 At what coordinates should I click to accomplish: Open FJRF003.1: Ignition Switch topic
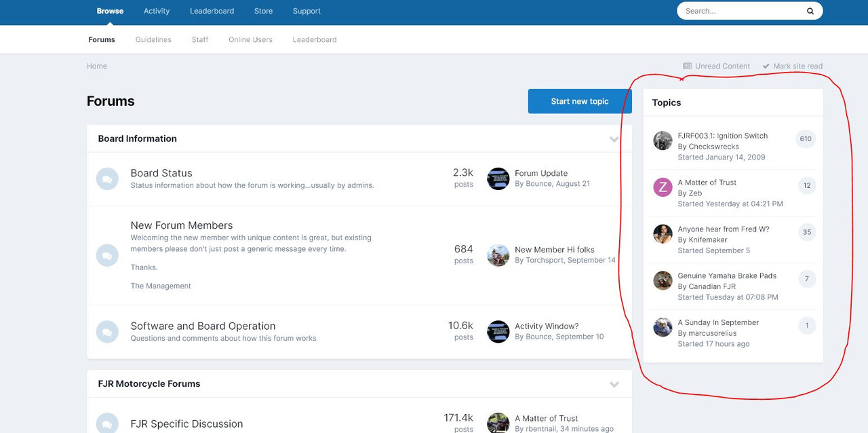pos(722,136)
